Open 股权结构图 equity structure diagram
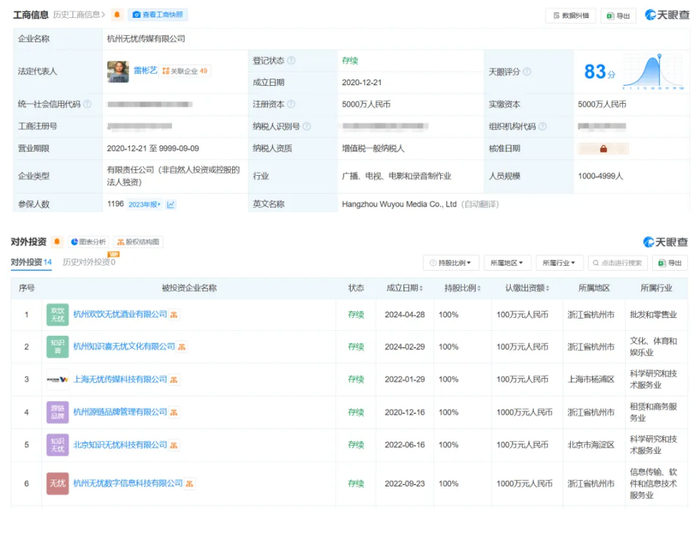Image resolution: width=700 pixels, height=533 pixels. [x=138, y=242]
